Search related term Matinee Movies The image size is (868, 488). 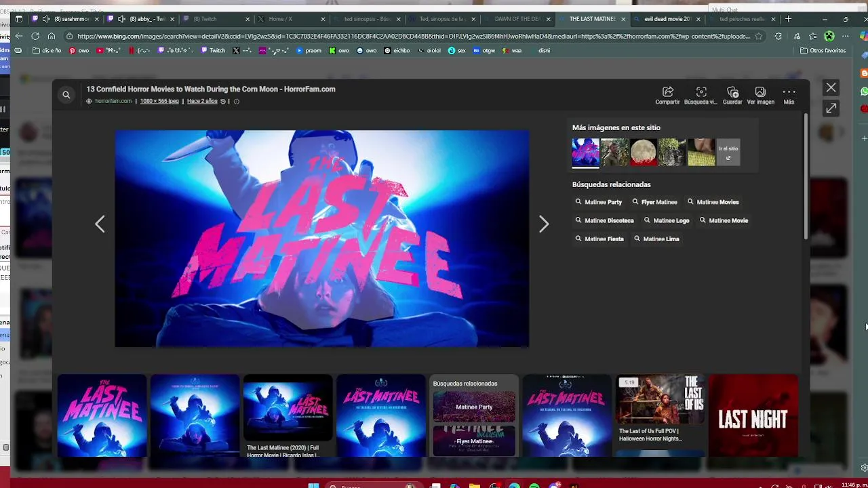coord(713,202)
